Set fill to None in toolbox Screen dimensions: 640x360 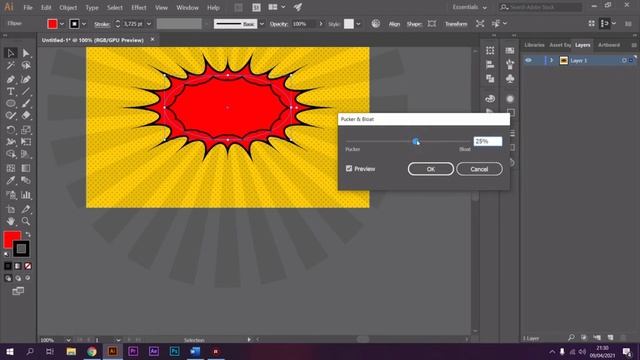coord(28,266)
